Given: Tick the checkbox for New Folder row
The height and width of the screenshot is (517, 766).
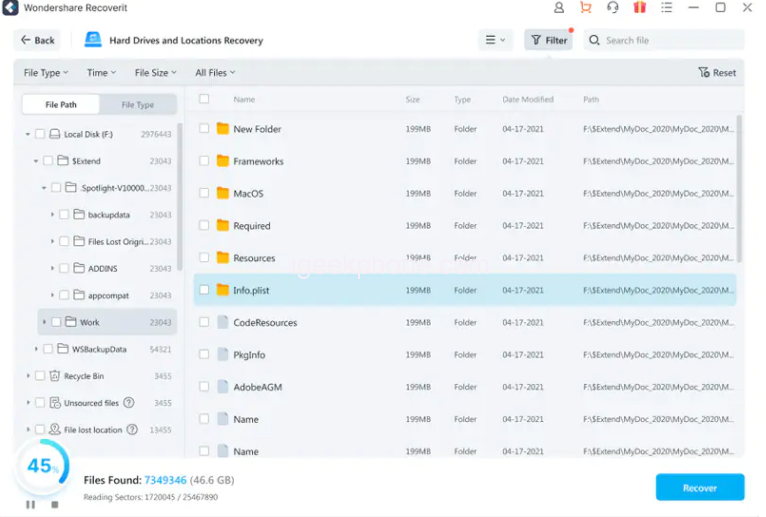Looking at the screenshot, I should pyautogui.click(x=204, y=129).
